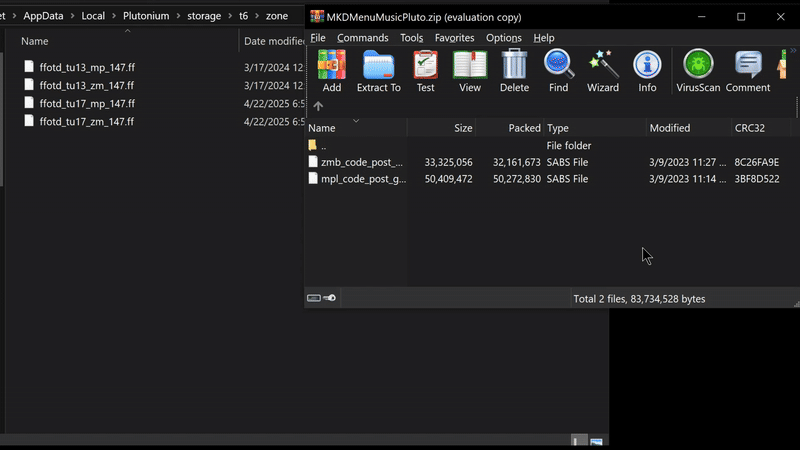
Task: Run the Test archive tool
Action: point(425,70)
